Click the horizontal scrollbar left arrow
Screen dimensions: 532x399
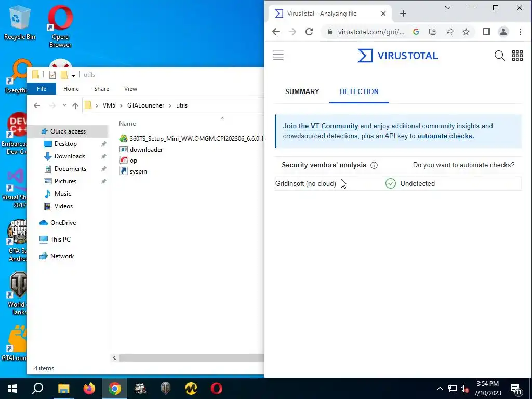(114, 357)
